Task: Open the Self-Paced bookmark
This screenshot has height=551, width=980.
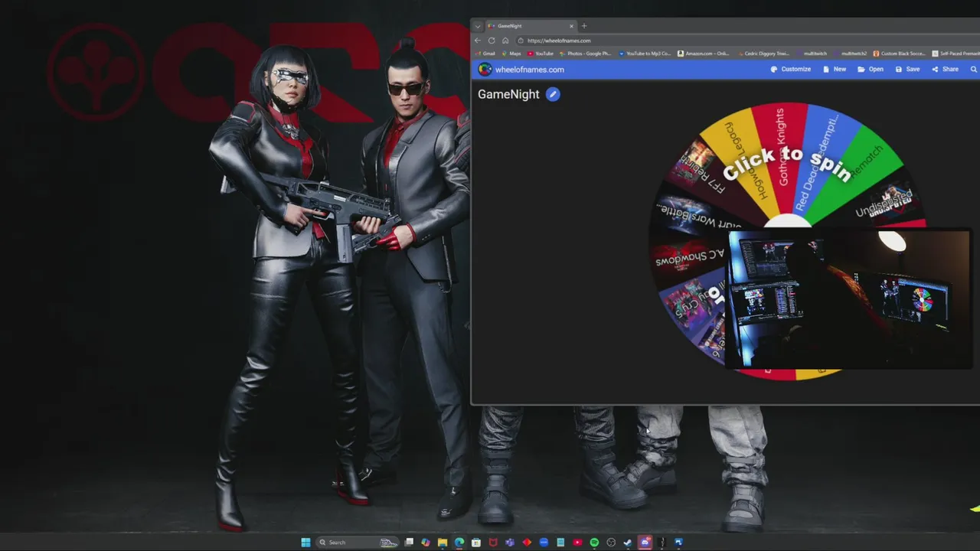Action: 955,54
